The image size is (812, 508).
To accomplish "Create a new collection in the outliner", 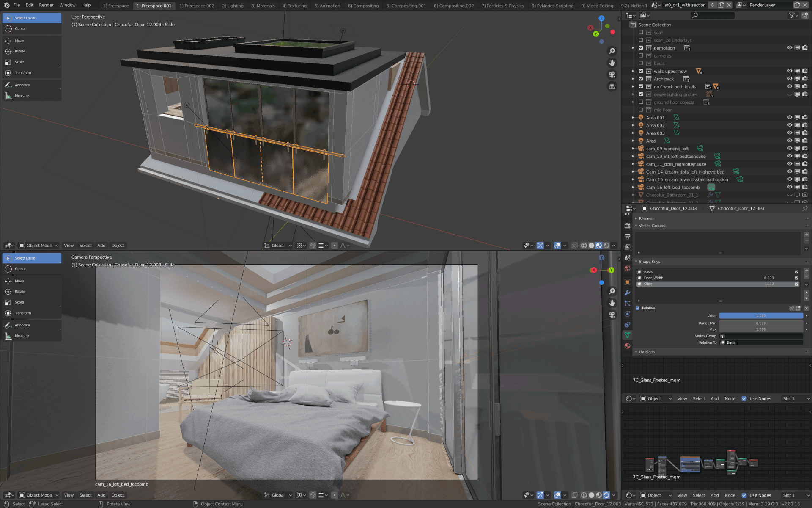I will [x=805, y=16].
